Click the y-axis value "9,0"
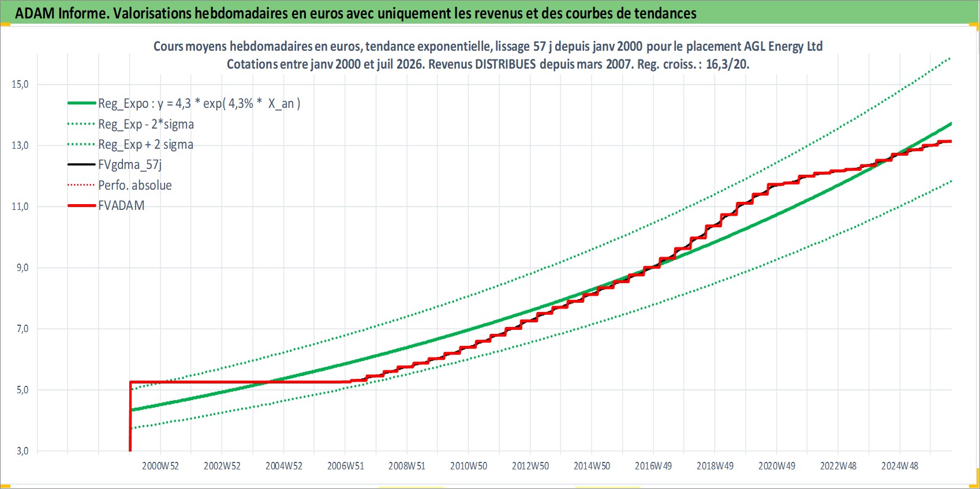The width and height of the screenshot is (980, 489). pos(23,268)
